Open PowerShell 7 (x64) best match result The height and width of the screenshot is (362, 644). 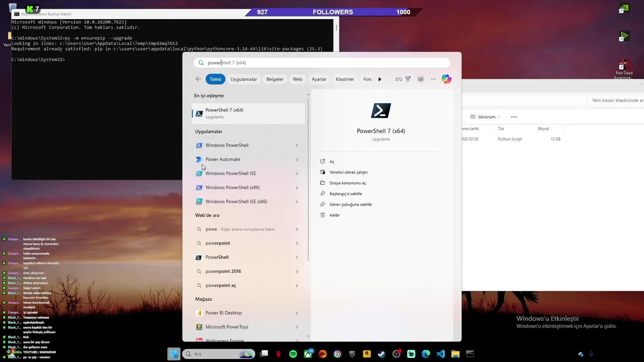(x=249, y=113)
